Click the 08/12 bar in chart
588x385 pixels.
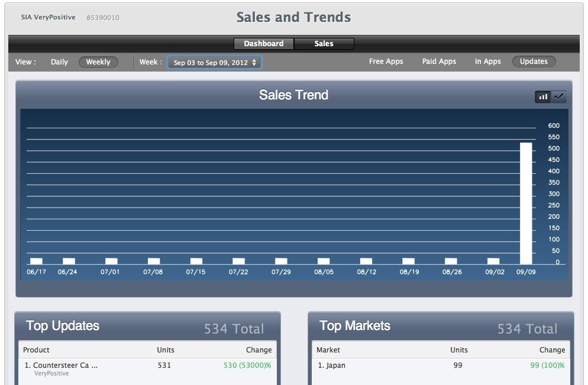tap(366, 261)
